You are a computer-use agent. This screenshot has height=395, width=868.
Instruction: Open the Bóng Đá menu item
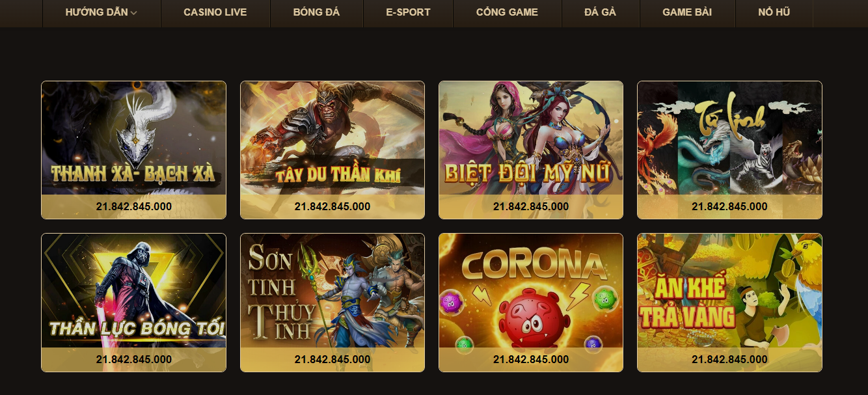[316, 12]
